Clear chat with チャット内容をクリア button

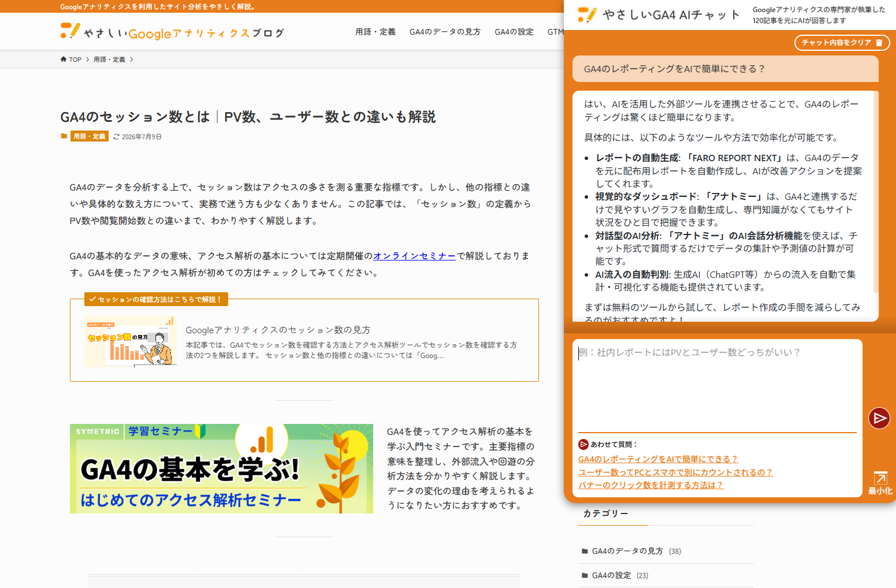point(842,43)
